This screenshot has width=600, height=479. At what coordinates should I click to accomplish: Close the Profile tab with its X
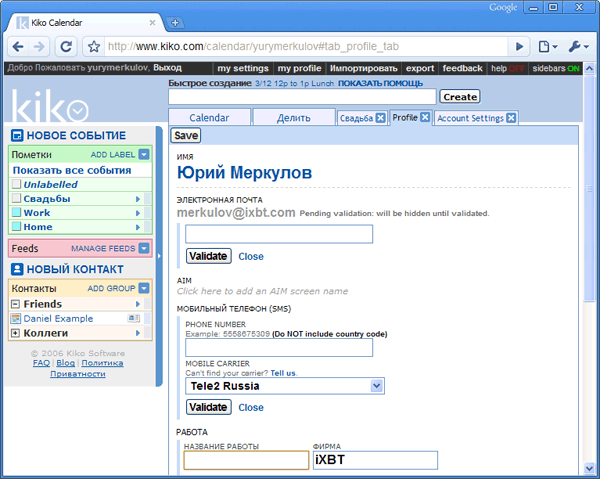[425, 117]
